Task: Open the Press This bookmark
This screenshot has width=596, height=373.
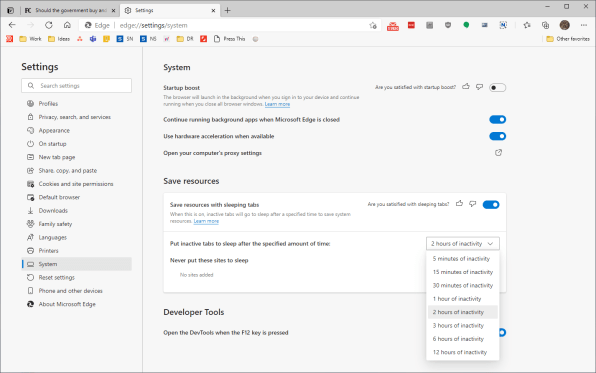Action: [x=229, y=39]
